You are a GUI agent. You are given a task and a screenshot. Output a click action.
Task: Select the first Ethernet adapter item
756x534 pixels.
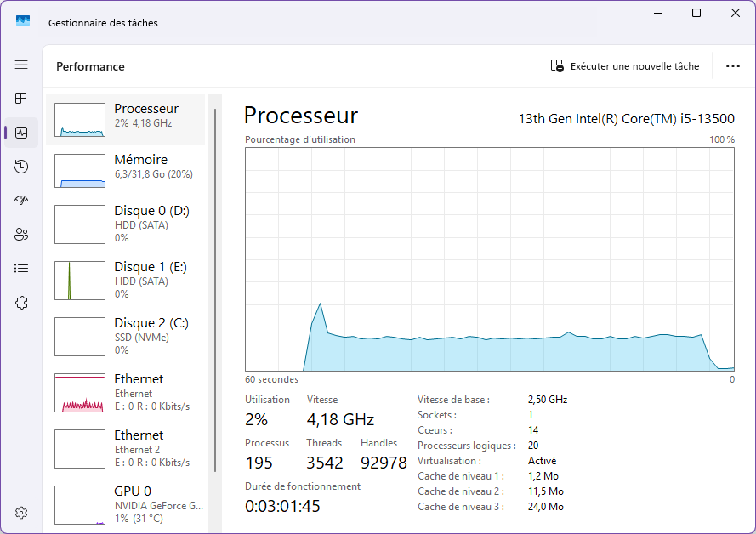[125, 392]
